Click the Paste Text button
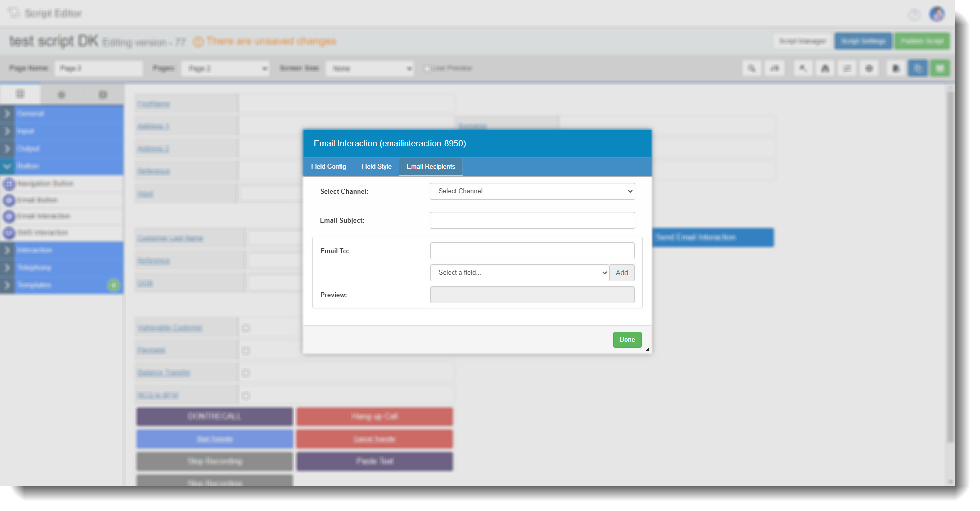This screenshot has height=511, width=980. [375, 462]
